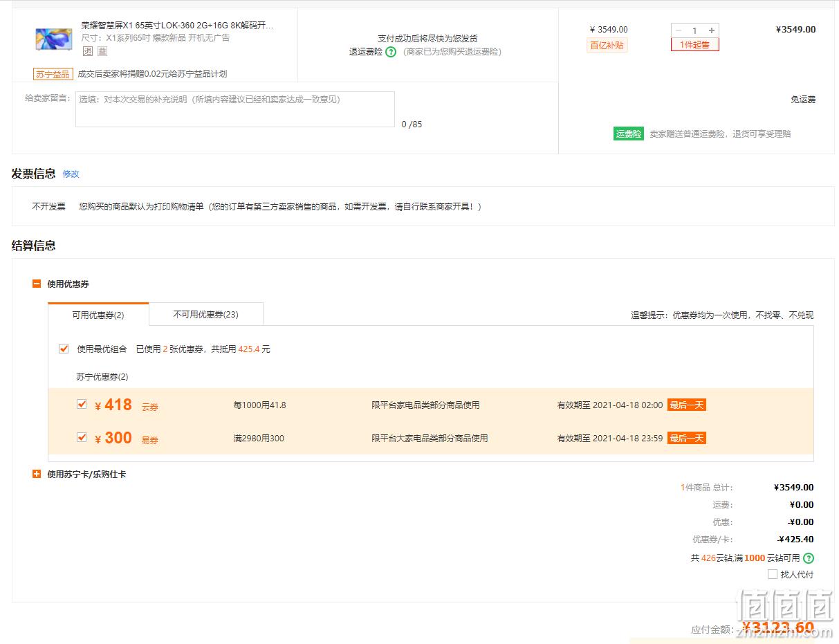
Task: Click the 最后一天 tag on ¥300 coupon
Action: [687, 439]
